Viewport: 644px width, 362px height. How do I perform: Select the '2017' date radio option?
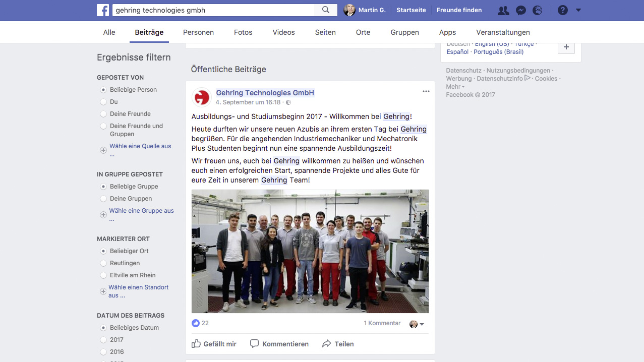103,340
